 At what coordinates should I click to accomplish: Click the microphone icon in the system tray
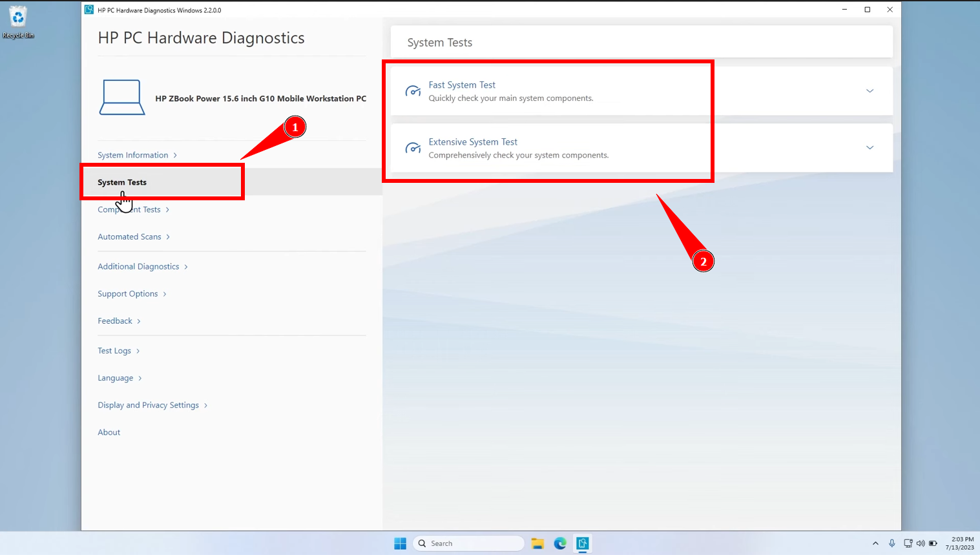click(x=892, y=543)
